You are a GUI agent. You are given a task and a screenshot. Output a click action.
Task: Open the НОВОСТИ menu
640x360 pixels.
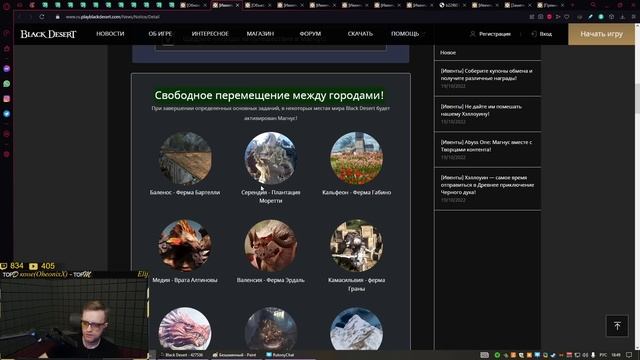coord(110,34)
